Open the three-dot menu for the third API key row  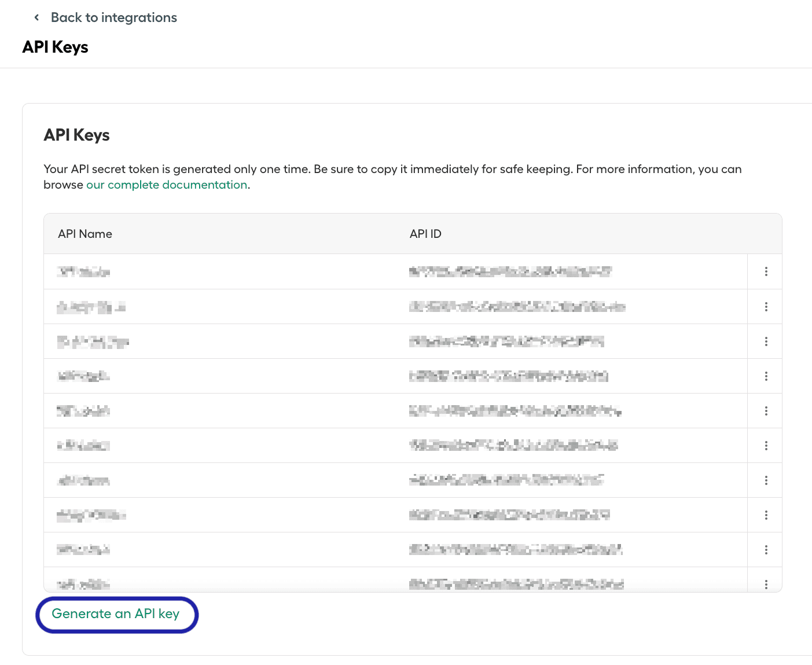click(x=766, y=341)
